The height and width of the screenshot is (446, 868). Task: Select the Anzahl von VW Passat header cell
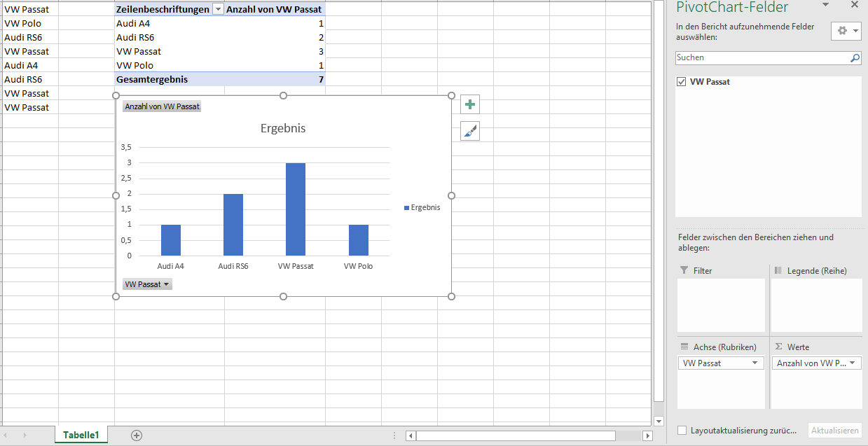pyautogui.click(x=275, y=9)
